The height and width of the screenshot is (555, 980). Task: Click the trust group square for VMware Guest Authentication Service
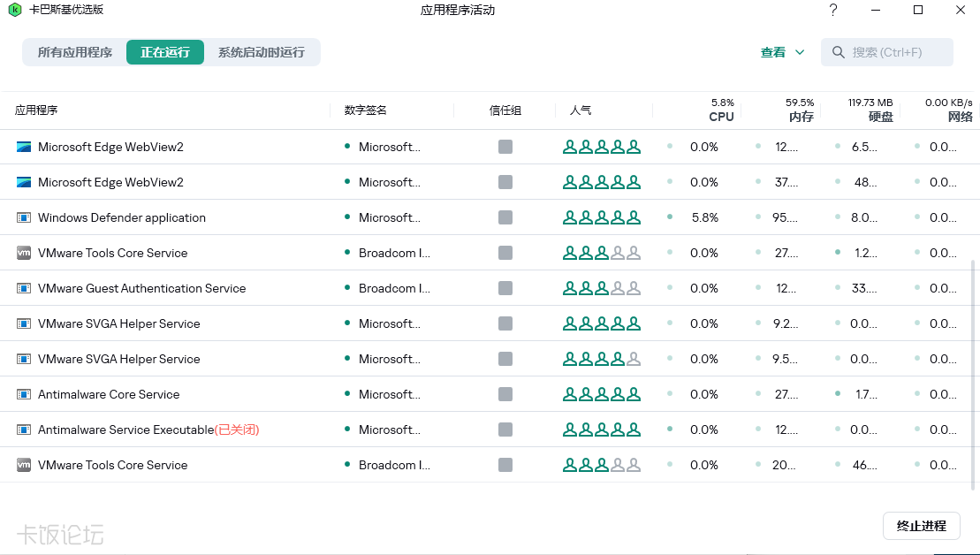(505, 288)
